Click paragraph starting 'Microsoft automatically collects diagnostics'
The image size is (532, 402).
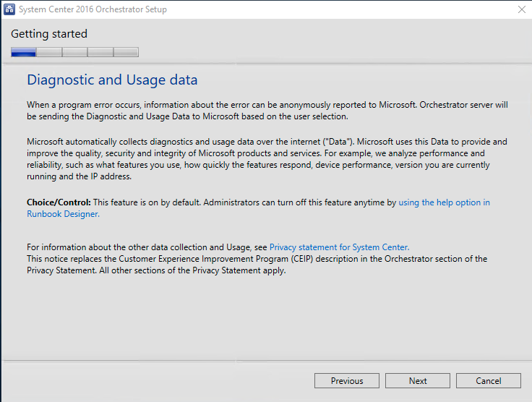pyautogui.click(x=267, y=159)
